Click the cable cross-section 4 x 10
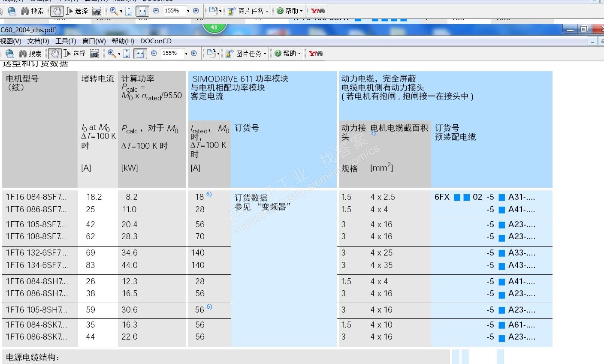 point(381,325)
